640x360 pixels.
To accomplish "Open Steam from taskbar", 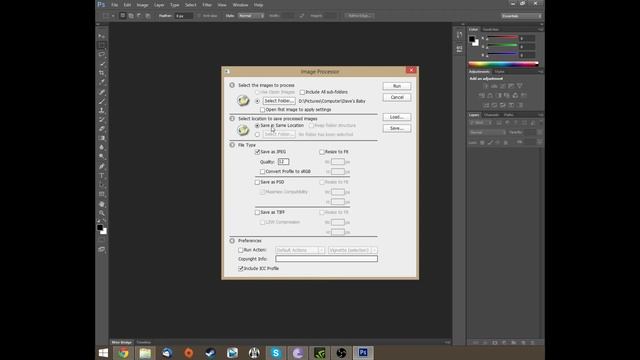I will [210, 353].
